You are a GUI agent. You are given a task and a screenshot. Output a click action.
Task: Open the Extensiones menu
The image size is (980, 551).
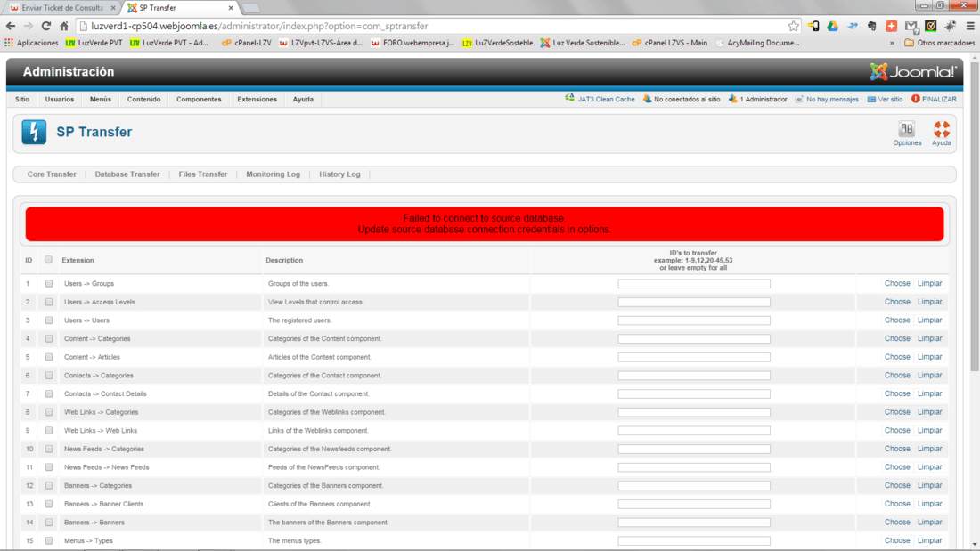pyautogui.click(x=257, y=100)
